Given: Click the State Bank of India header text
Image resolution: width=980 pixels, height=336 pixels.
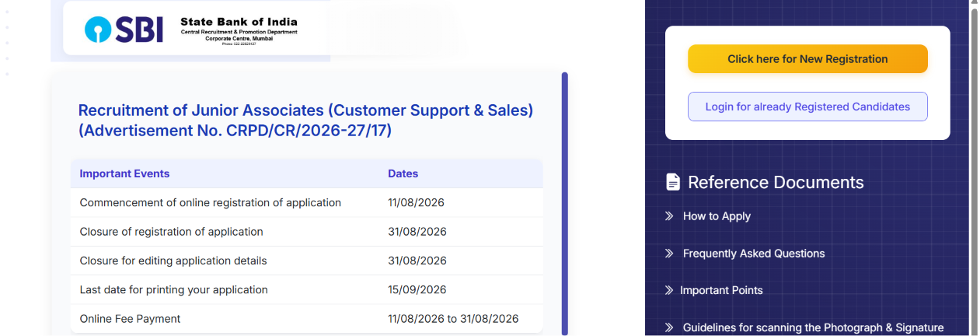Looking at the screenshot, I should tap(239, 22).
